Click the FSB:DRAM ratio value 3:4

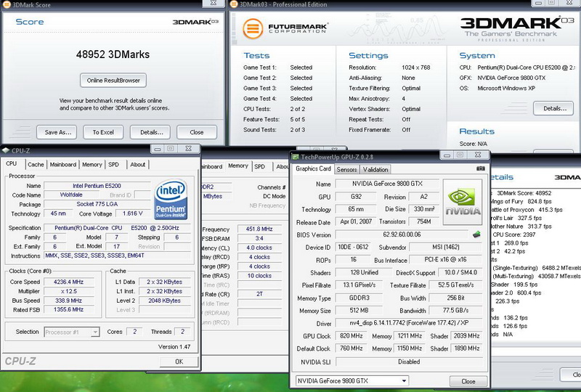(x=259, y=238)
